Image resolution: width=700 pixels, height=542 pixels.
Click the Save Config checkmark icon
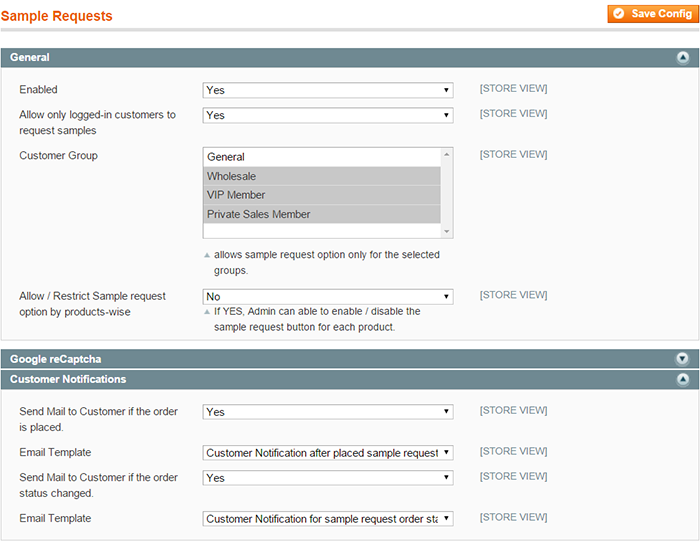618,14
